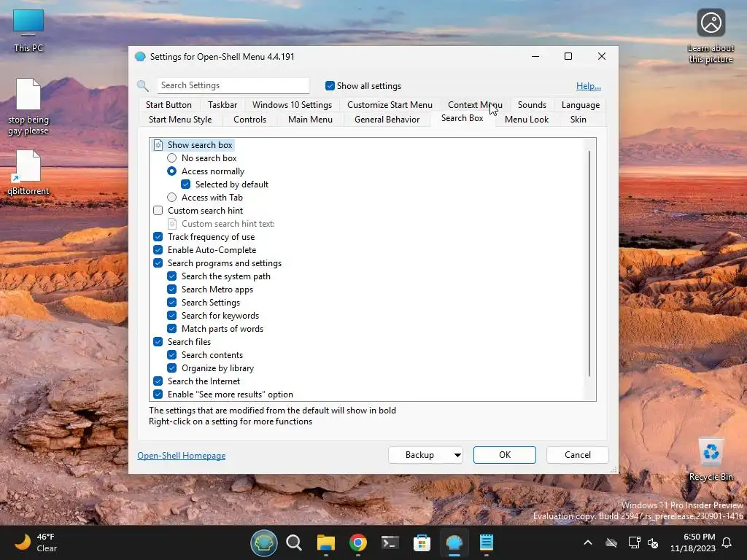Select the 'No search box' radio option
747x560 pixels.
point(171,158)
